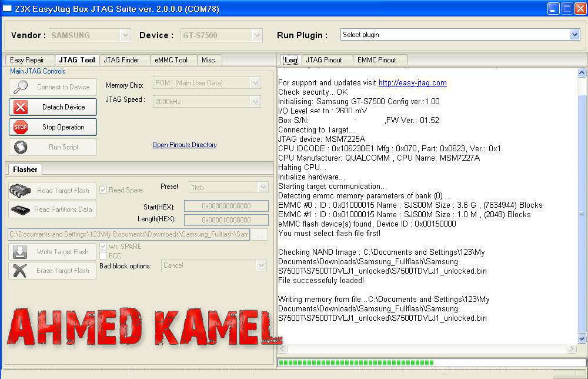Click the Write Target Flash download arrow icon
Screen dimensions: 588x379
(20, 252)
